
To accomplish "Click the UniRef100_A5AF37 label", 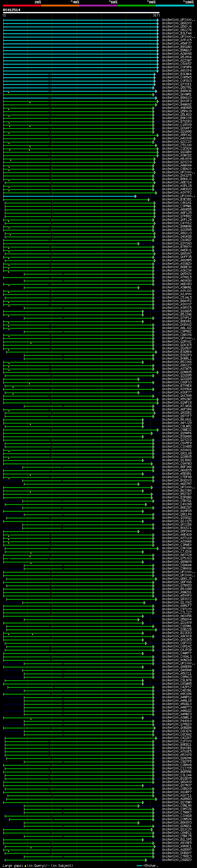I will click(177, 43).
